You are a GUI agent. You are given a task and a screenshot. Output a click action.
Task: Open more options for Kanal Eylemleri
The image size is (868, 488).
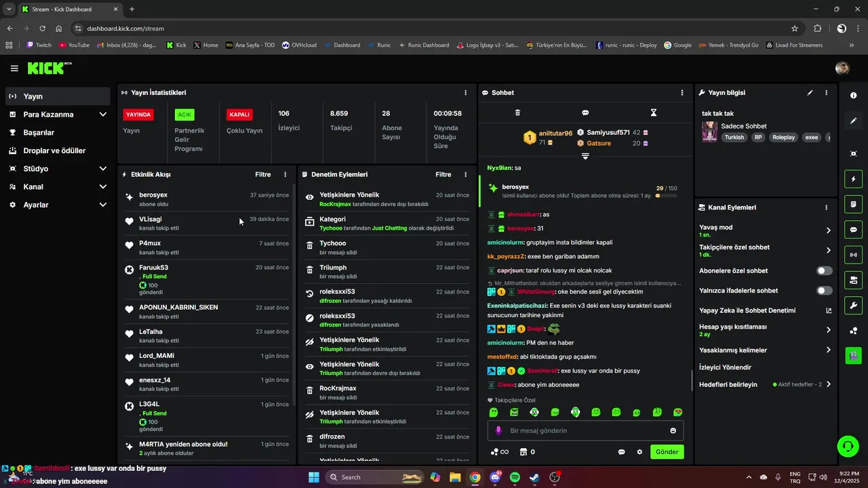tap(826, 207)
